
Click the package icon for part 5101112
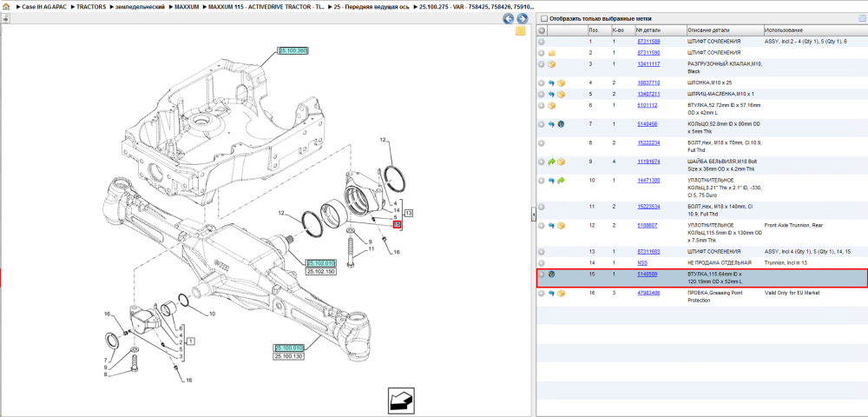(x=551, y=105)
